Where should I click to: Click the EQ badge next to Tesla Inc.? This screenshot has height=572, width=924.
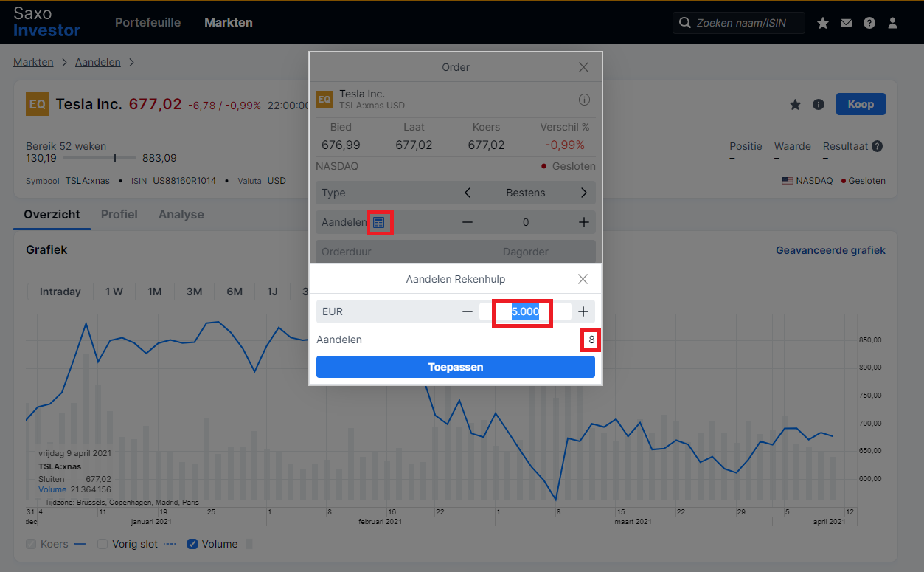[37, 104]
